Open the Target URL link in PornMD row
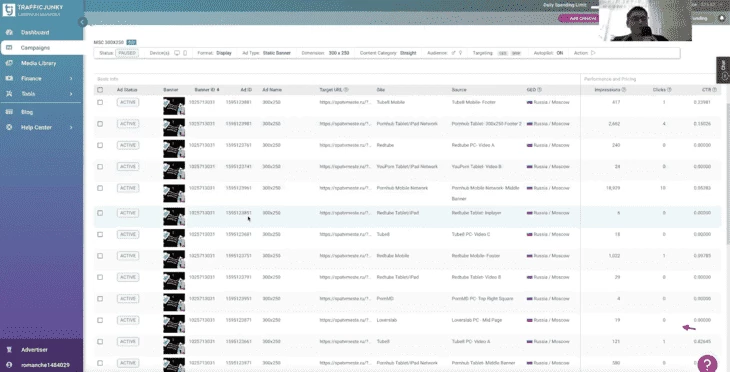 [x=345, y=299]
